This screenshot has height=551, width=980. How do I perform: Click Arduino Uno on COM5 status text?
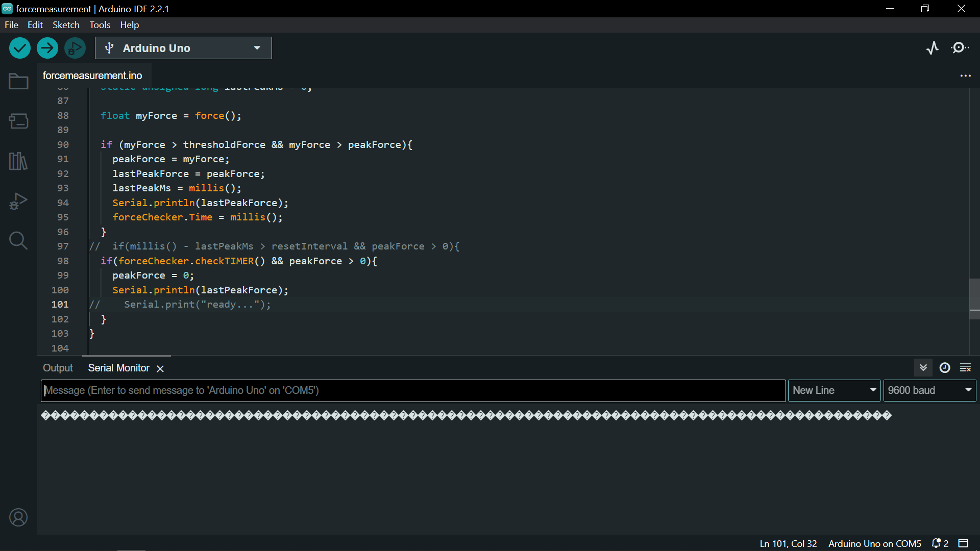874,543
